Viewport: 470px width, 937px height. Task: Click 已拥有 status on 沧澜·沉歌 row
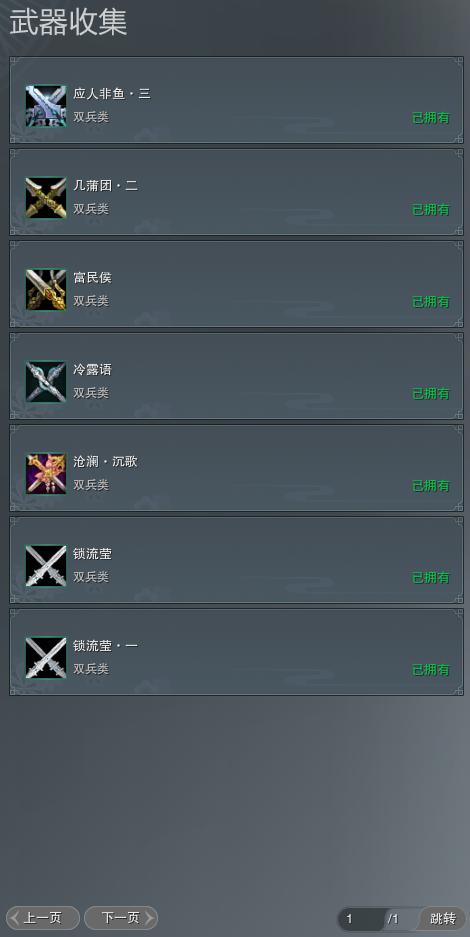[x=431, y=486]
